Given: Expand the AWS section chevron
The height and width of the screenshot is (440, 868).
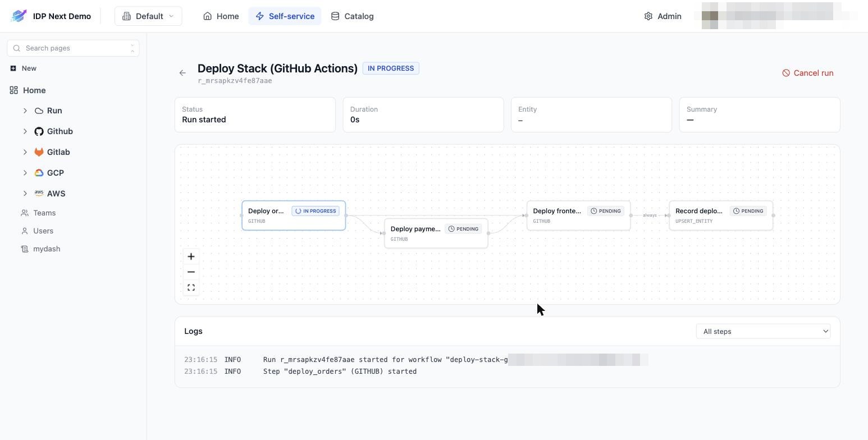Looking at the screenshot, I should [25, 194].
